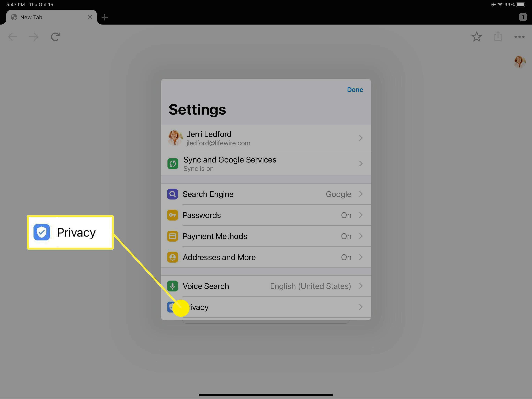Tap the Google value in Search Engine

tap(338, 194)
